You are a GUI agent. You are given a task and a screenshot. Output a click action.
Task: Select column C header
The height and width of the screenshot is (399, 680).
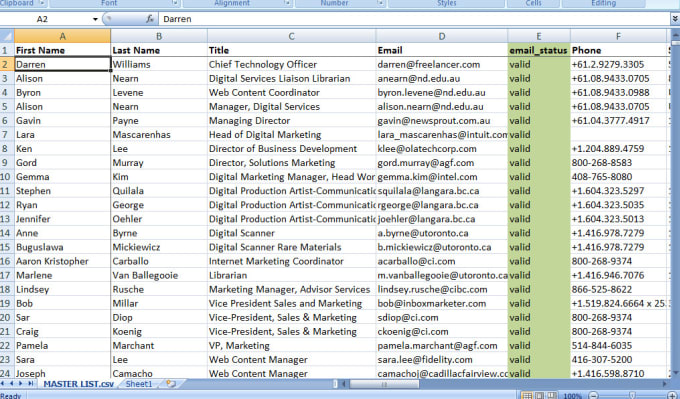pyautogui.click(x=291, y=36)
